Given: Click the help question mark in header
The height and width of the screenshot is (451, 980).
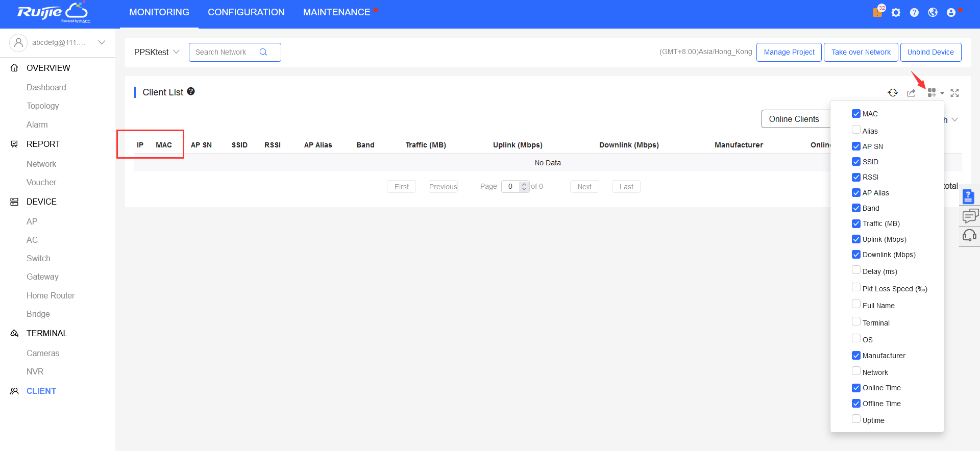Looking at the screenshot, I should pos(914,12).
